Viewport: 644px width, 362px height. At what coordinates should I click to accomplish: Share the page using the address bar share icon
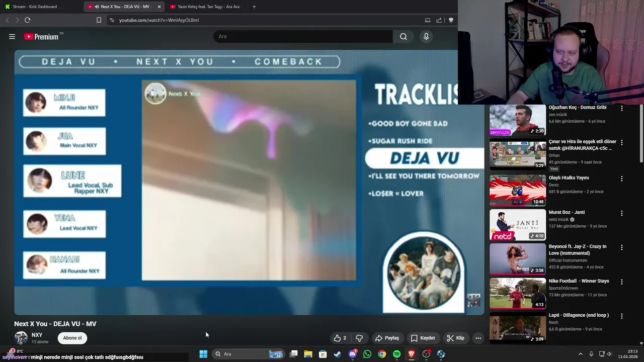pos(439,20)
